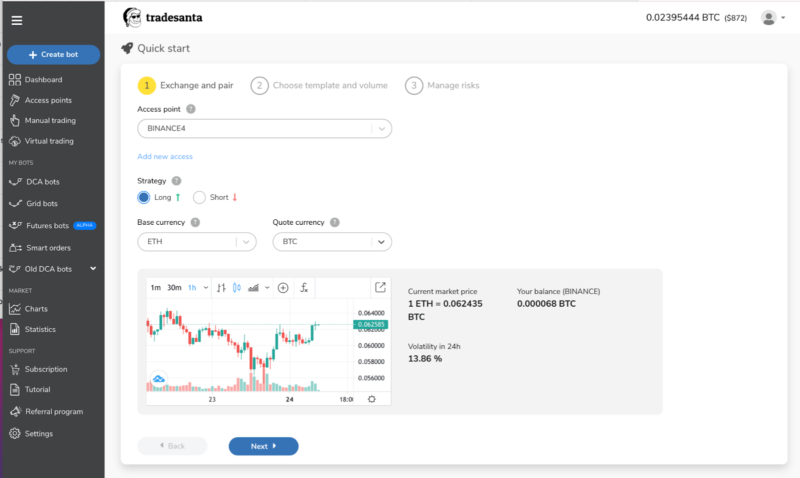Expand Old DCA bots chevron
Screen dimensions: 800x478
point(93,268)
